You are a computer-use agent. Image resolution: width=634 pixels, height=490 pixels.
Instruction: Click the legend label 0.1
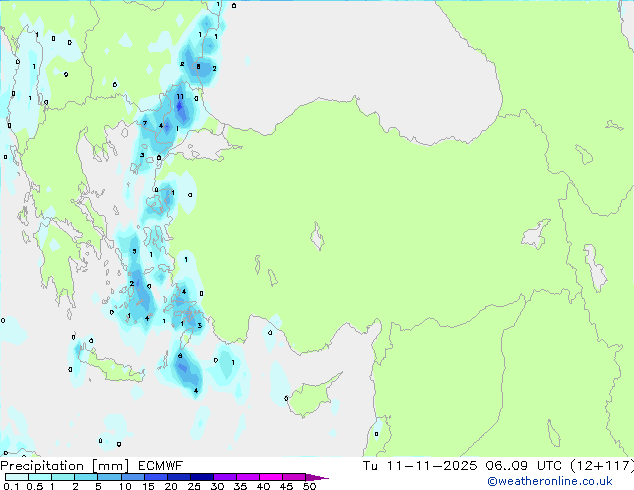click(x=11, y=486)
